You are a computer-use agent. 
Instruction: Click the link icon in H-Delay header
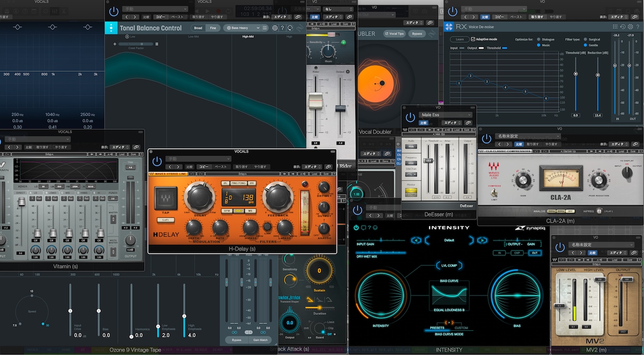coord(329,167)
